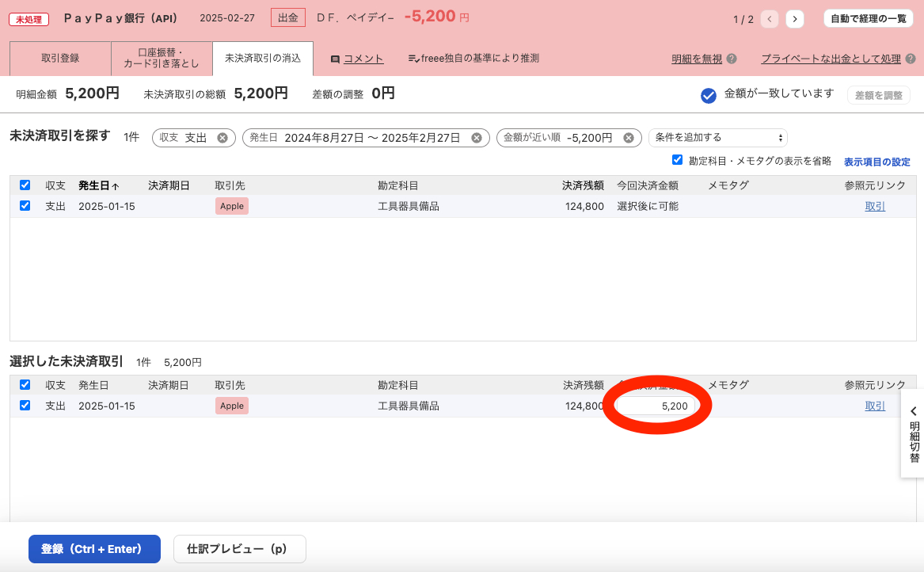Viewport: 924px width, 572px height.
Task: Go to next item with right pagination arrow
Action: pos(794,17)
